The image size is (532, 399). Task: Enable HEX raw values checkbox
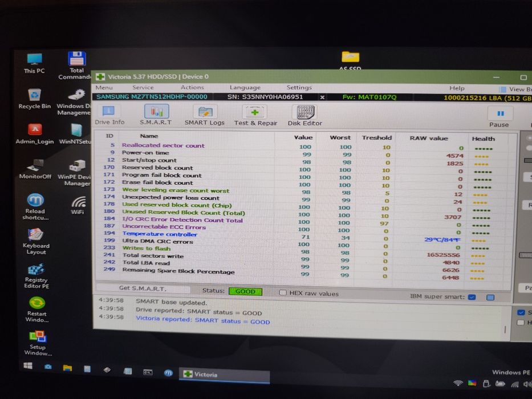(282, 293)
